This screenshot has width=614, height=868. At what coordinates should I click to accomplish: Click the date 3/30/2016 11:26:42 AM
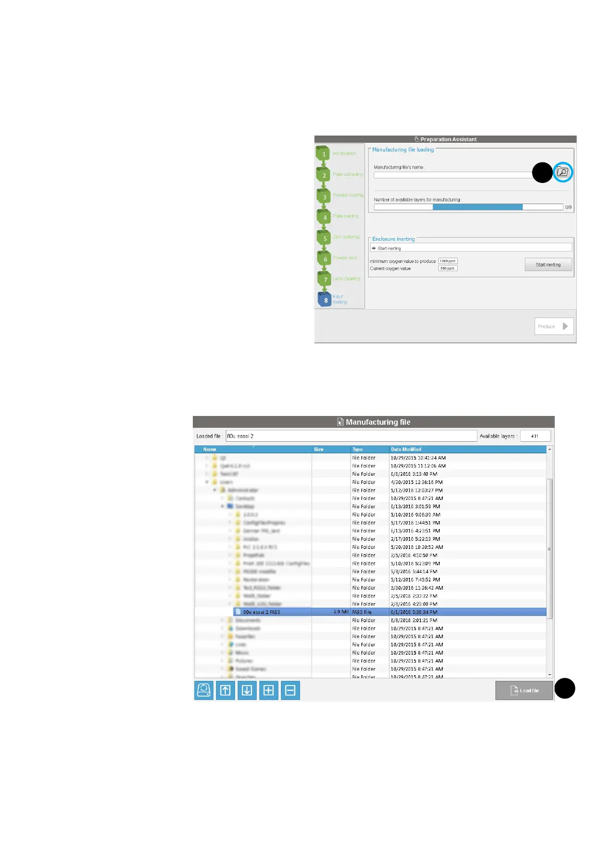pos(417,588)
